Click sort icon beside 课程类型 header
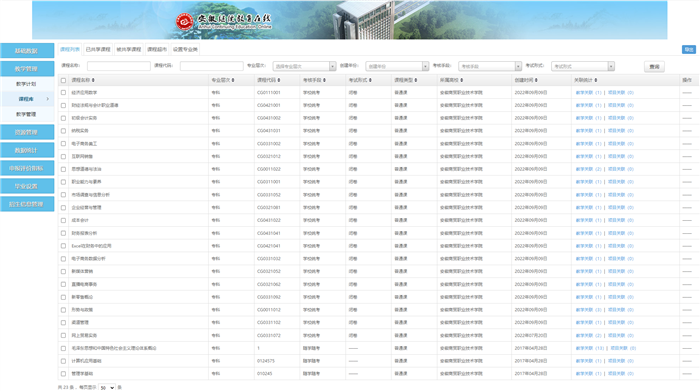This screenshot has width=700, height=391. pyautogui.click(x=416, y=80)
